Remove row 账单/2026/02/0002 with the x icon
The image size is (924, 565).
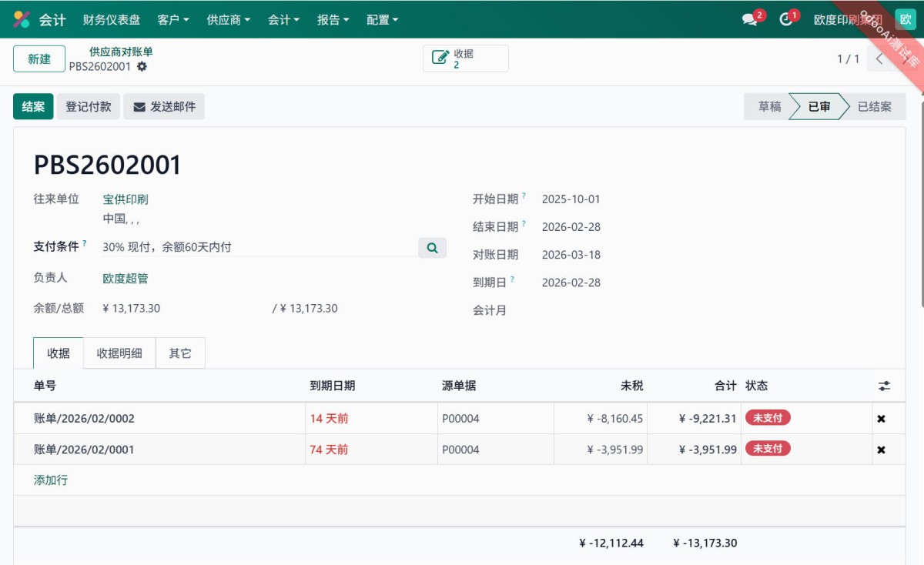882,419
